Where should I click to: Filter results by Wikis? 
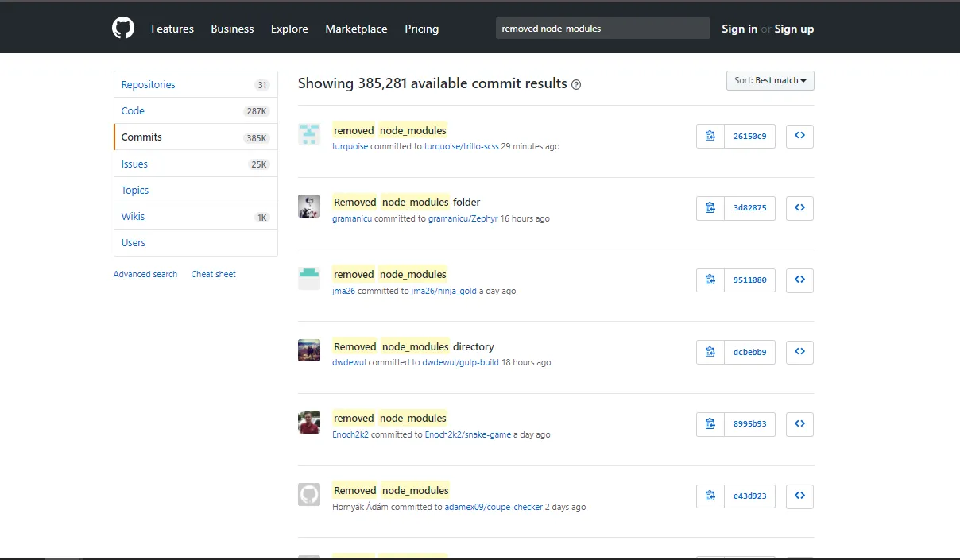(x=195, y=216)
